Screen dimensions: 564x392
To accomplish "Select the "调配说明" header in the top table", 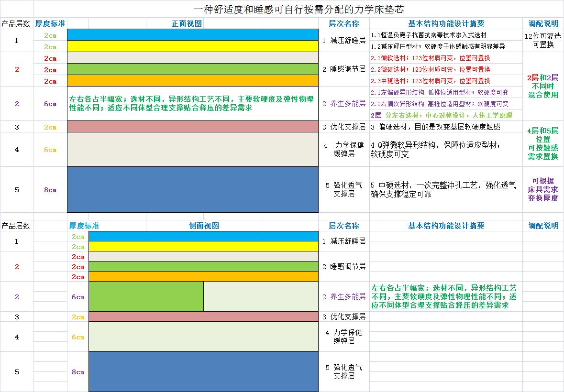I will 543,23.
